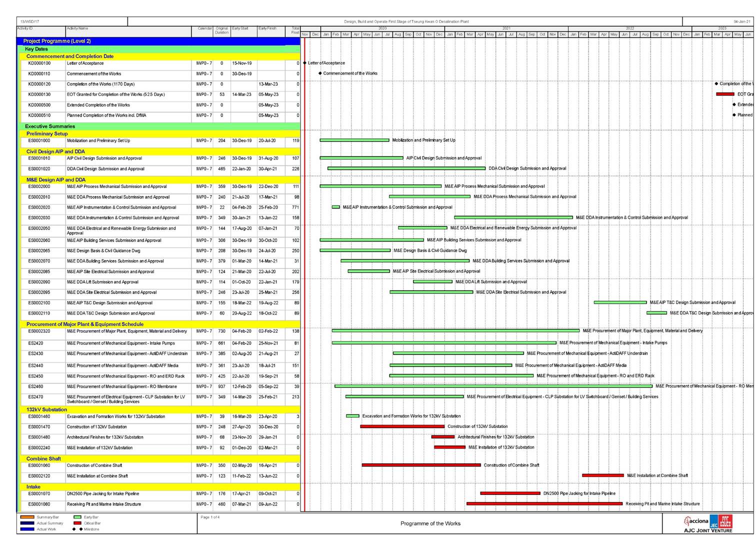Click activity ID ES0002320 in the table
Viewport: 756px width, 535px height.
tap(39, 331)
